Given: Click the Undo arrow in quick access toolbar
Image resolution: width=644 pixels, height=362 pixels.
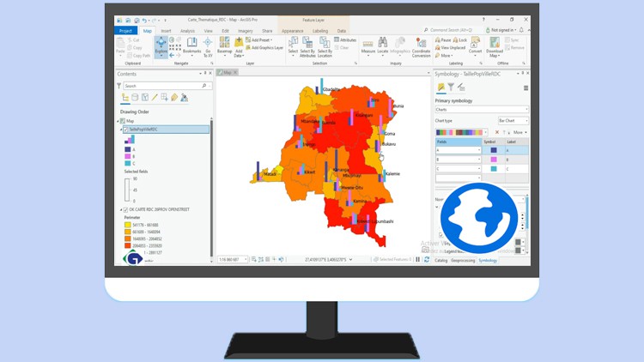Looking at the screenshot, I should point(144,20).
